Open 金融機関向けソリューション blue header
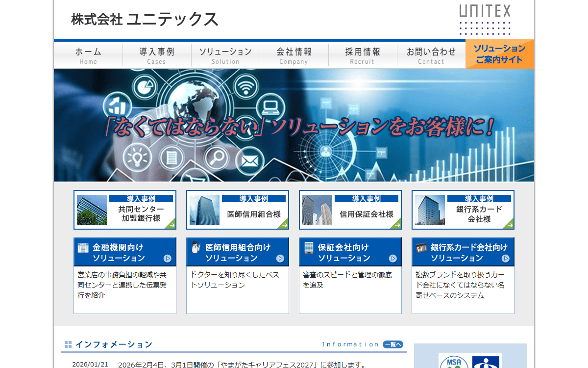This screenshot has height=368, width=588. (125, 252)
